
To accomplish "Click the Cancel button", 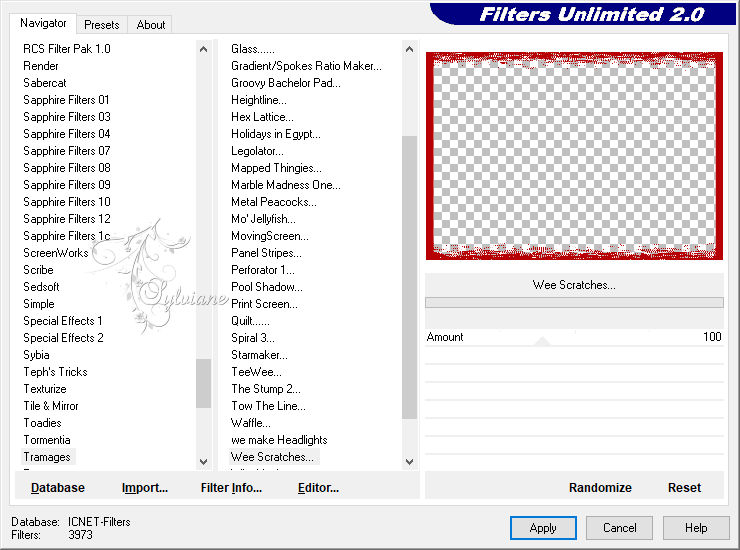I will tap(619, 528).
